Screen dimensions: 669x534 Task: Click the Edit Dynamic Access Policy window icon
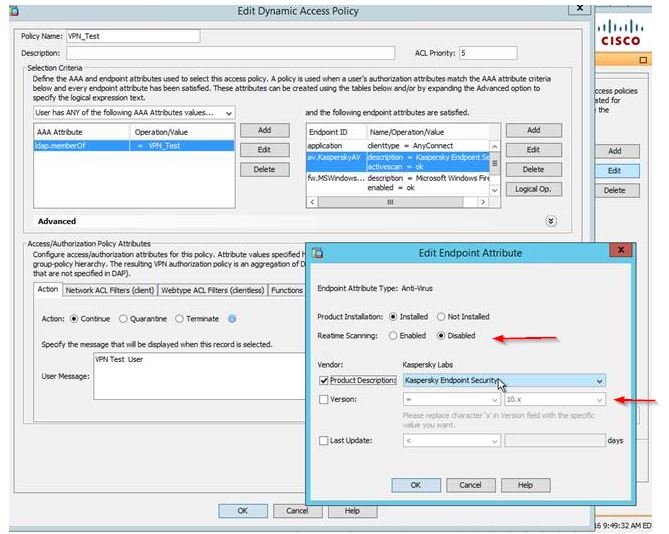click(x=14, y=11)
